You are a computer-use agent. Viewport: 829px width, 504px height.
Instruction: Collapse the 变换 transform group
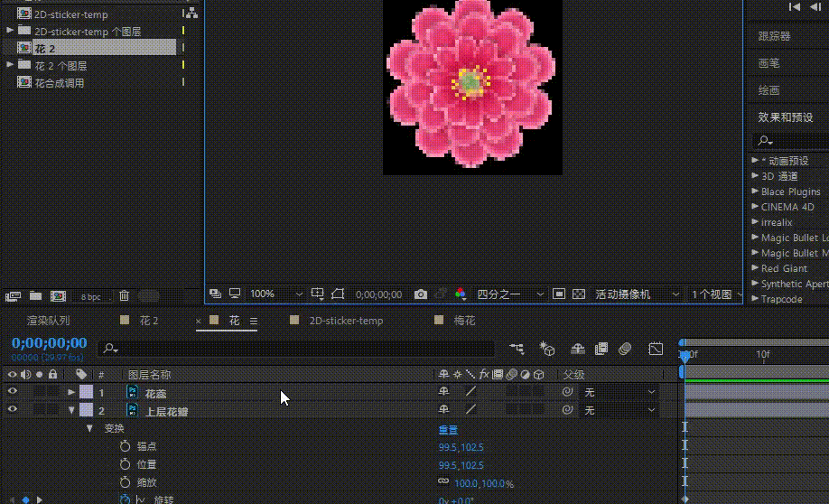click(x=89, y=428)
